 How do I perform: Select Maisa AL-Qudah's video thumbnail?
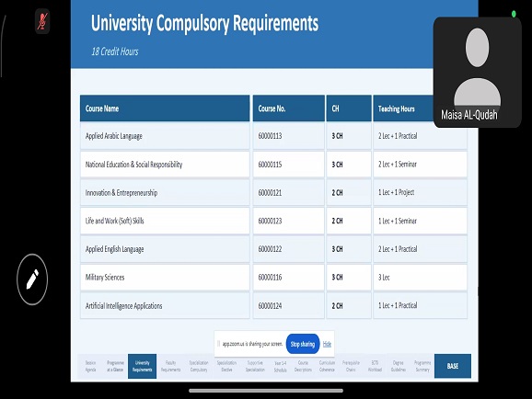click(x=477, y=73)
